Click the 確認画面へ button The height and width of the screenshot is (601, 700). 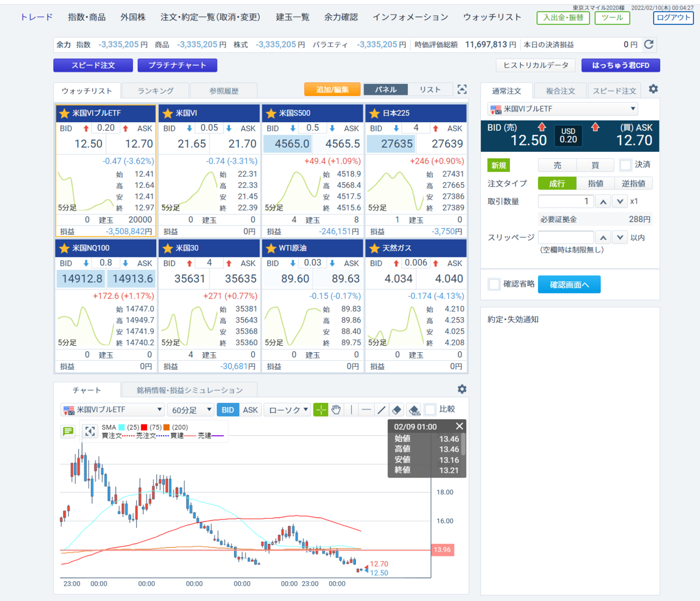(x=569, y=284)
